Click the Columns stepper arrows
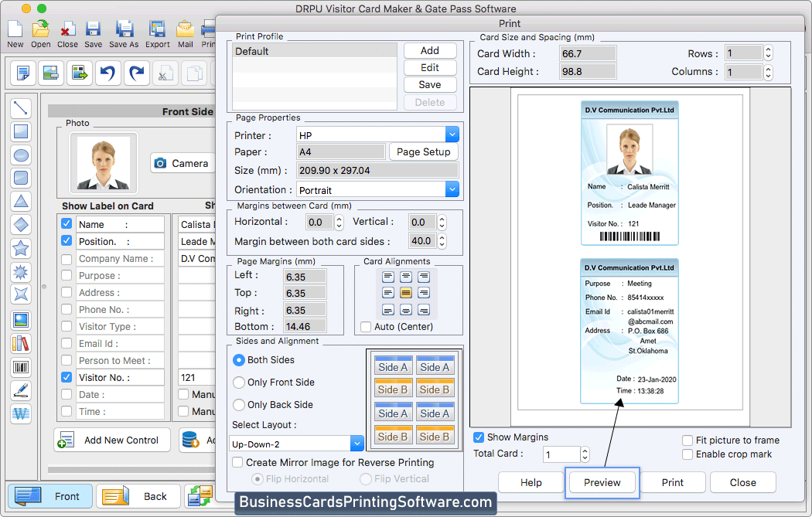The image size is (812, 517). tap(769, 72)
